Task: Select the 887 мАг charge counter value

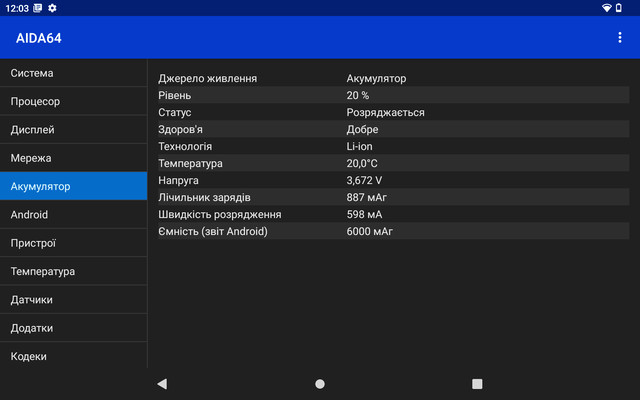Action: [366, 198]
